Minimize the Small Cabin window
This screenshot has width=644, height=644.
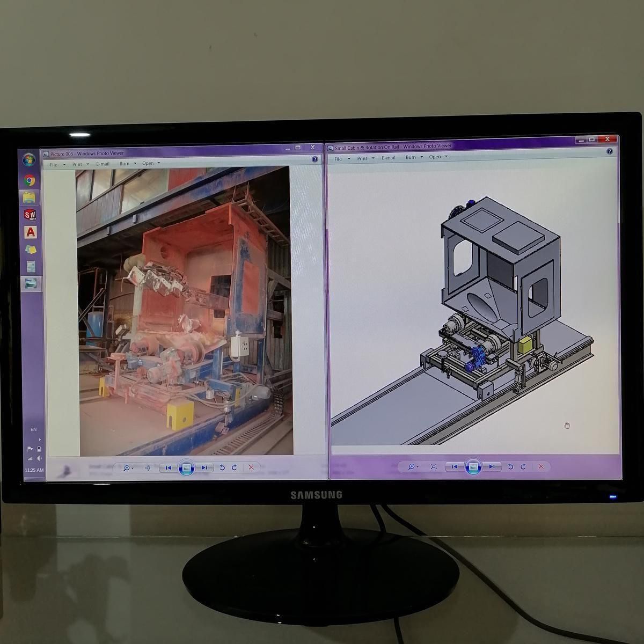coord(582,139)
